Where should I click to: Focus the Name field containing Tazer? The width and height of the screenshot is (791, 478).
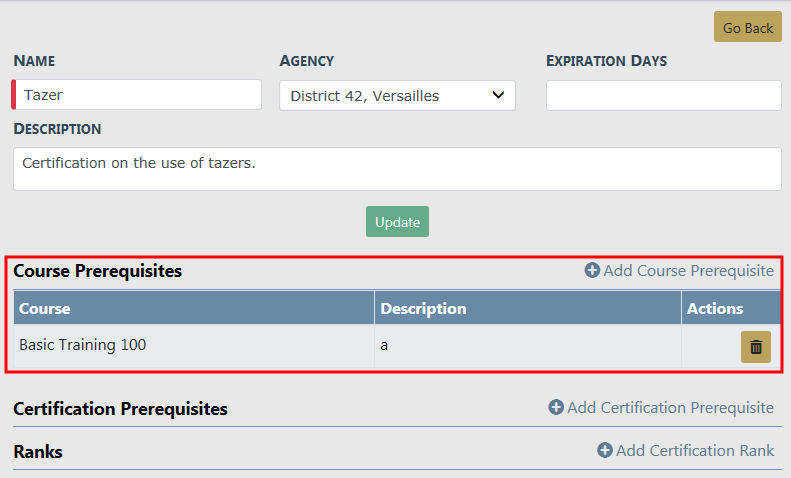coord(138,96)
